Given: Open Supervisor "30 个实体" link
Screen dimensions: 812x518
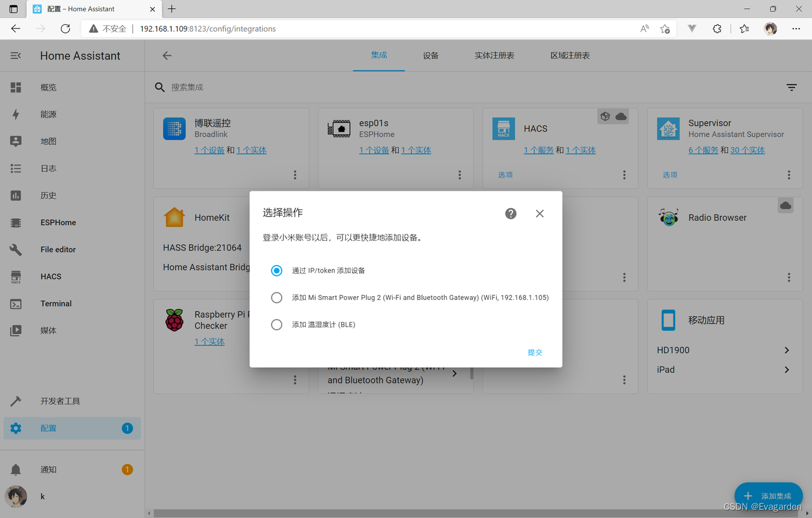Looking at the screenshot, I should coord(747,150).
